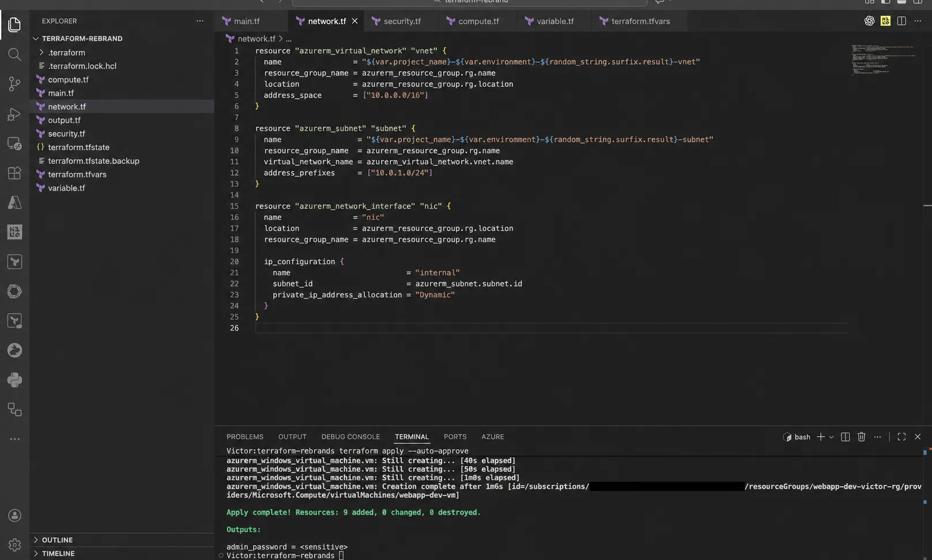Image resolution: width=932 pixels, height=560 pixels.
Task: Switch to the compute.tf tab
Action: [x=478, y=21]
